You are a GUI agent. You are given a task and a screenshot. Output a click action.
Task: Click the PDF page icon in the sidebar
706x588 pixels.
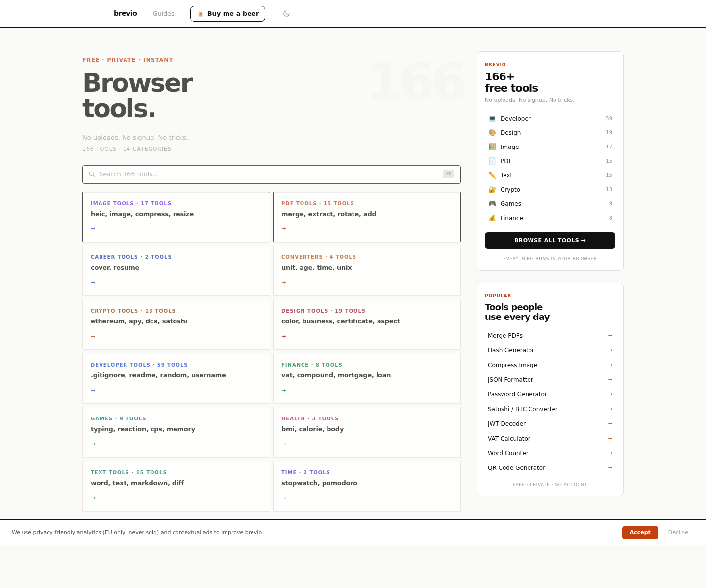[x=492, y=161]
